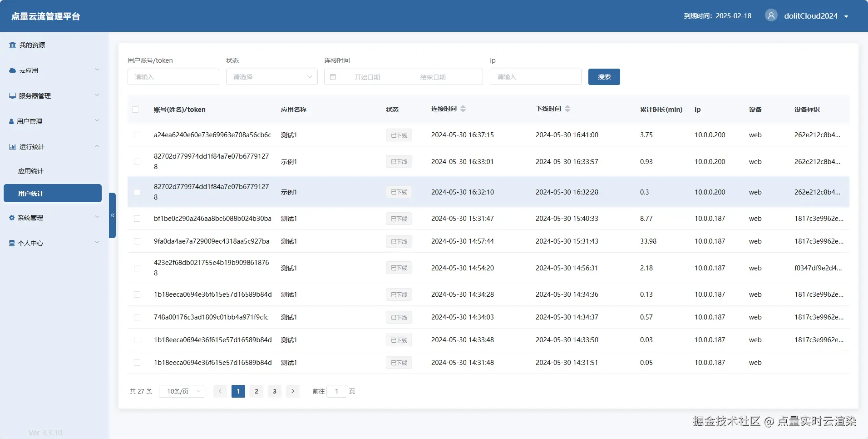
Task: Click the 已下线 tag in the 16:37:15 row
Action: pos(399,135)
